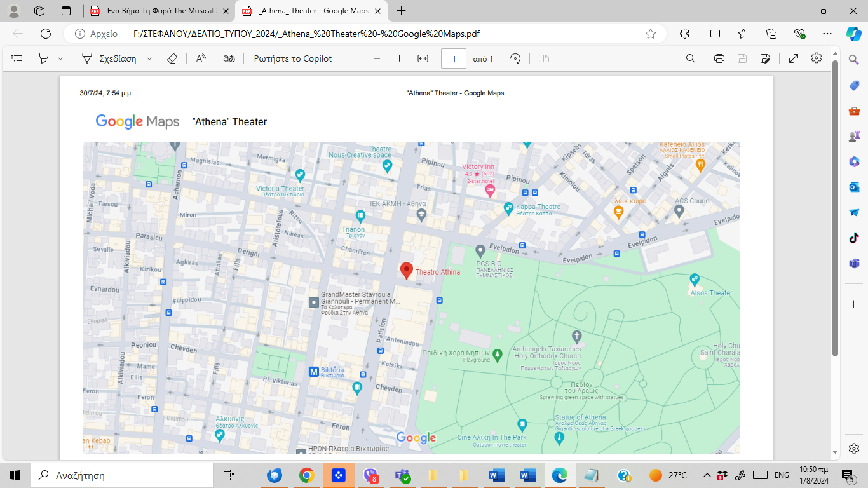Viewport: 868px width, 488px height.
Task: Toggle Split screen view
Action: pos(715,34)
